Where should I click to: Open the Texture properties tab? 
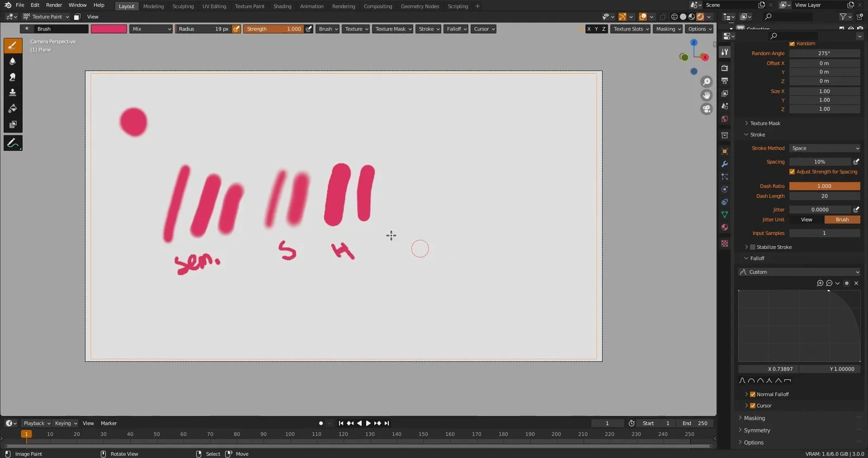[x=725, y=244]
